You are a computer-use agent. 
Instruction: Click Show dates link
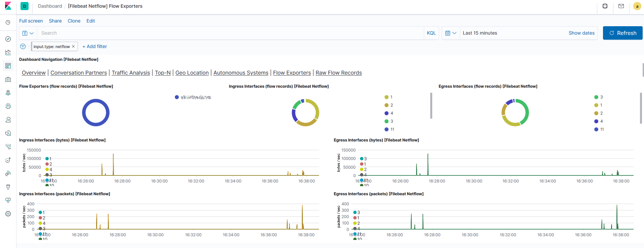[x=581, y=33]
